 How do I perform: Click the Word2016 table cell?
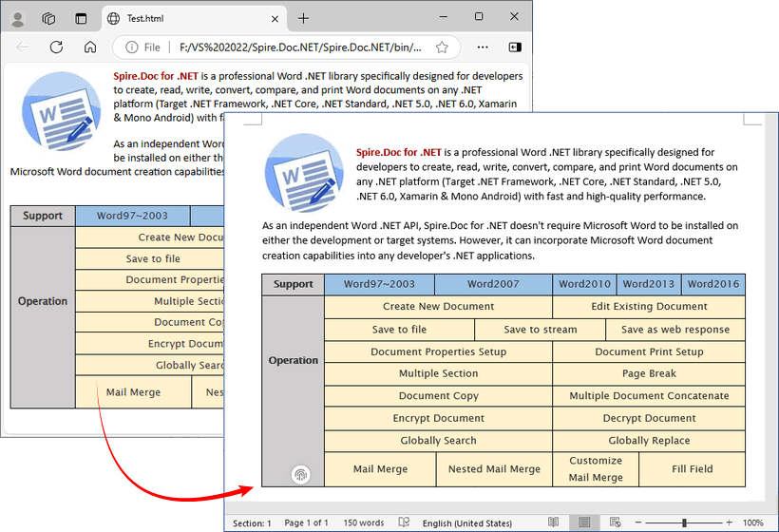click(713, 284)
